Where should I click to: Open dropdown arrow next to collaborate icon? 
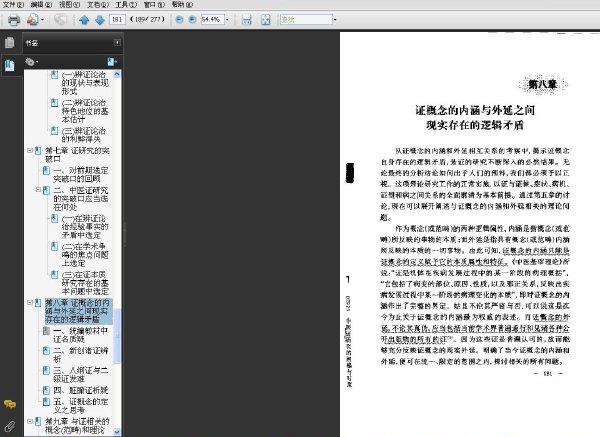coord(42,20)
